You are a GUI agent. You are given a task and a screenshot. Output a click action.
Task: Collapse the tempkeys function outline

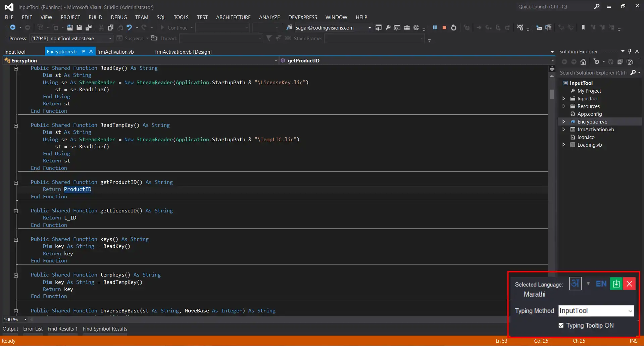(16, 275)
